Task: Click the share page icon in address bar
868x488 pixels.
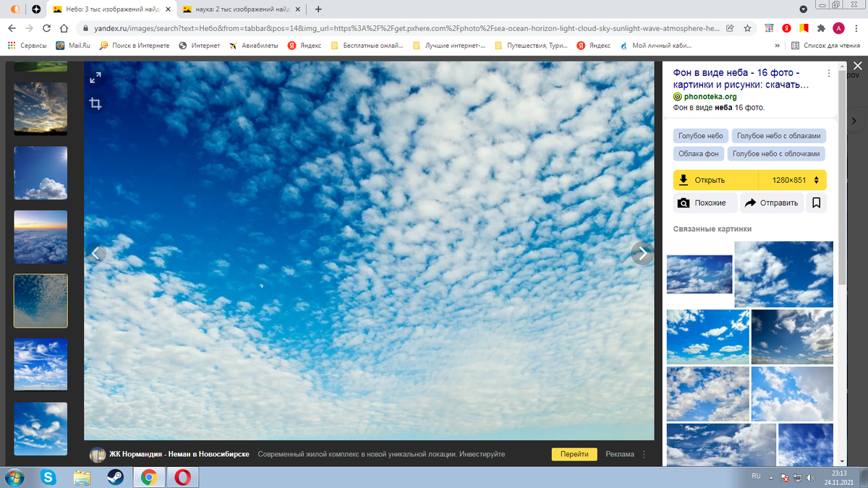Action: point(731,28)
